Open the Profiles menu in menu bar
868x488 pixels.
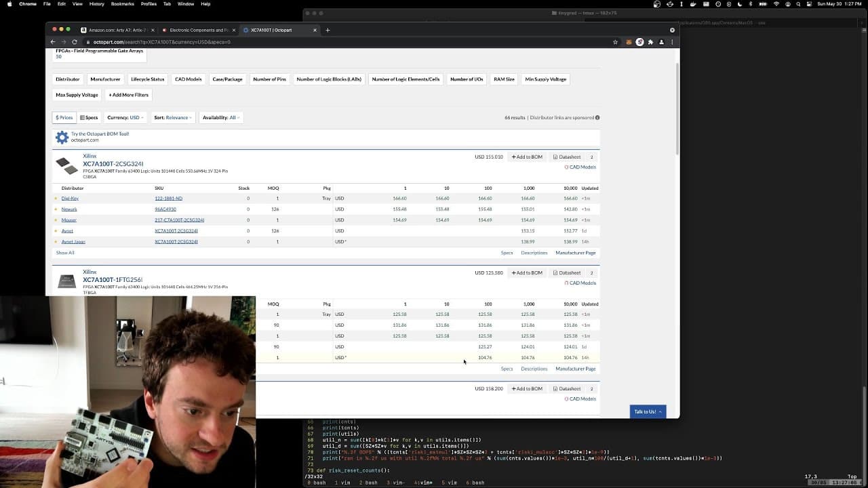point(149,4)
